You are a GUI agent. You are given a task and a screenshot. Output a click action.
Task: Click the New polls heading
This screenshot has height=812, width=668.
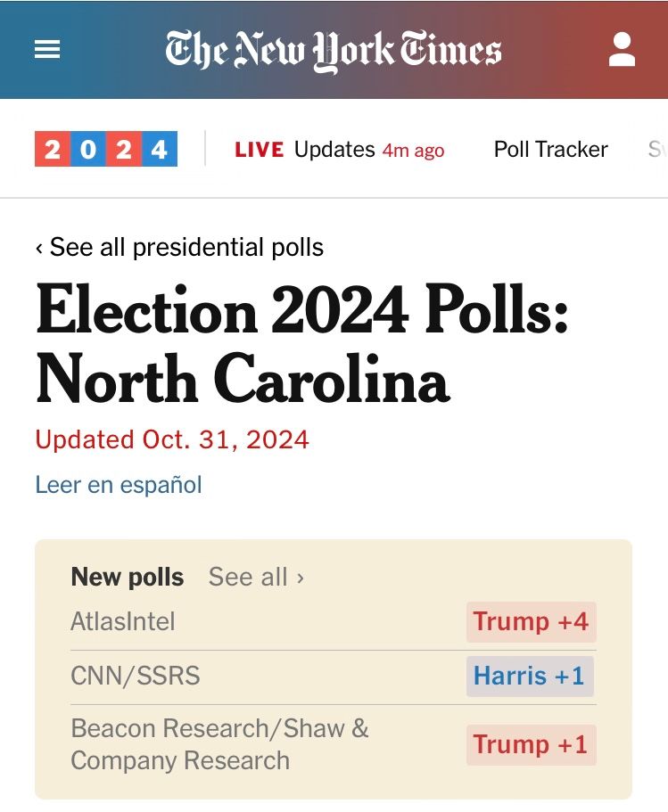click(x=127, y=577)
